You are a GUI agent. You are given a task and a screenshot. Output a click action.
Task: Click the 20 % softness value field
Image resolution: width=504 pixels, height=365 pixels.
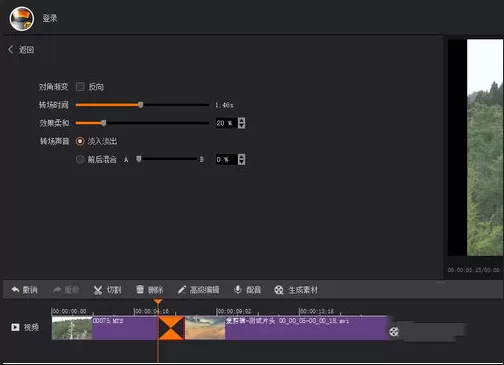(226, 123)
